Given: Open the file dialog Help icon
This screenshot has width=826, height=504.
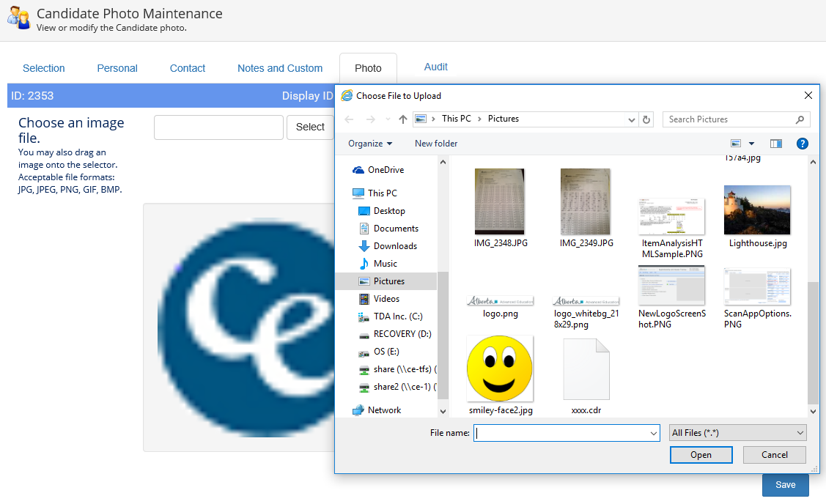Looking at the screenshot, I should coord(803,144).
